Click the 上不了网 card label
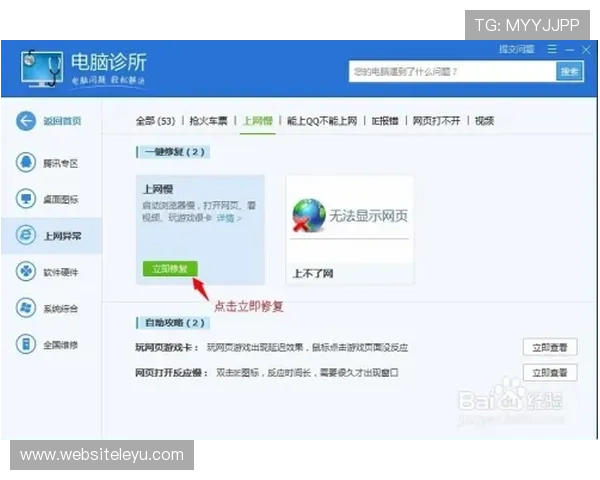The image size is (600, 480). pos(313,273)
